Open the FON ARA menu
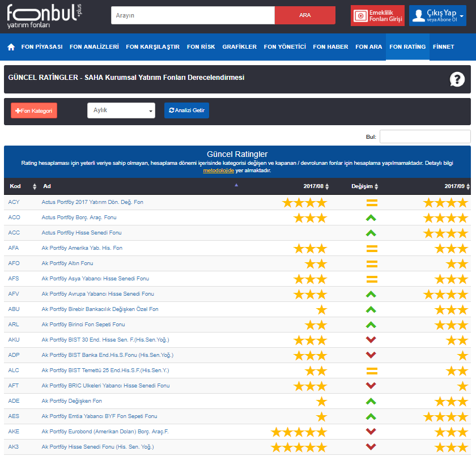The width and height of the screenshot is (476, 456). pyautogui.click(x=368, y=47)
